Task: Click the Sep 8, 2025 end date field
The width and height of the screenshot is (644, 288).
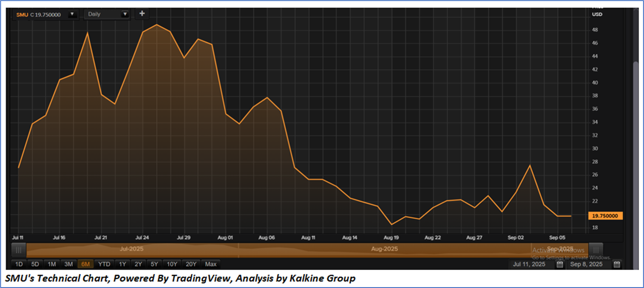Action: point(586,265)
